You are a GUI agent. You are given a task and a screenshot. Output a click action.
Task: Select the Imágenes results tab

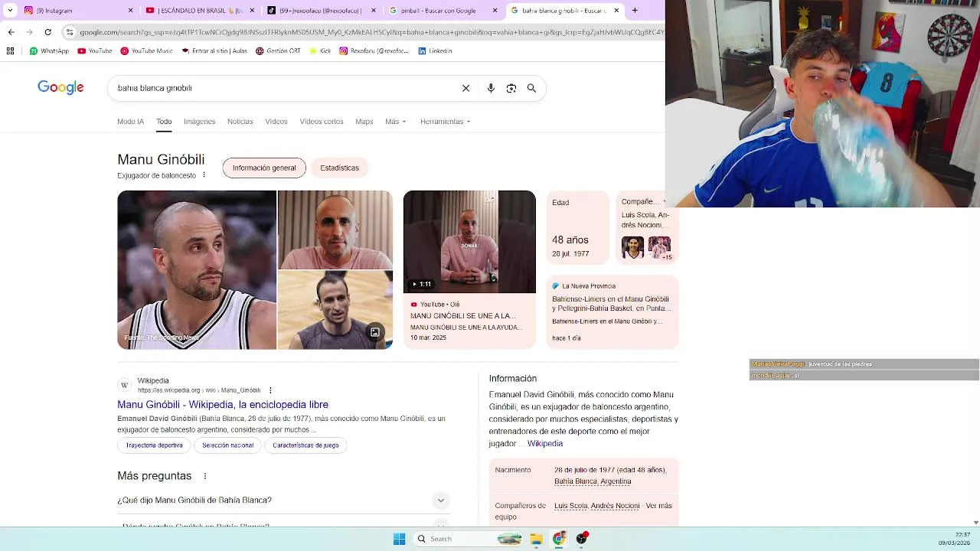tap(199, 122)
